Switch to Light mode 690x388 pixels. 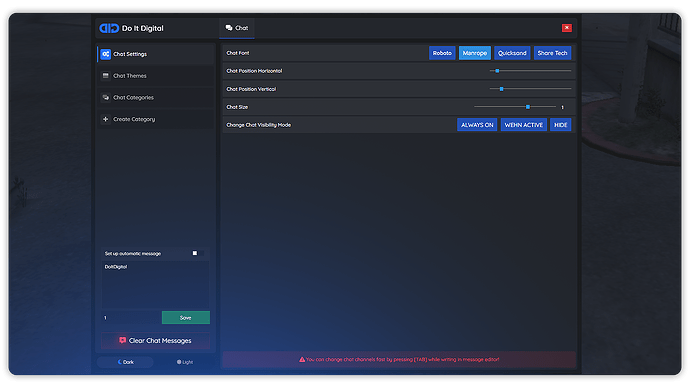185,362
